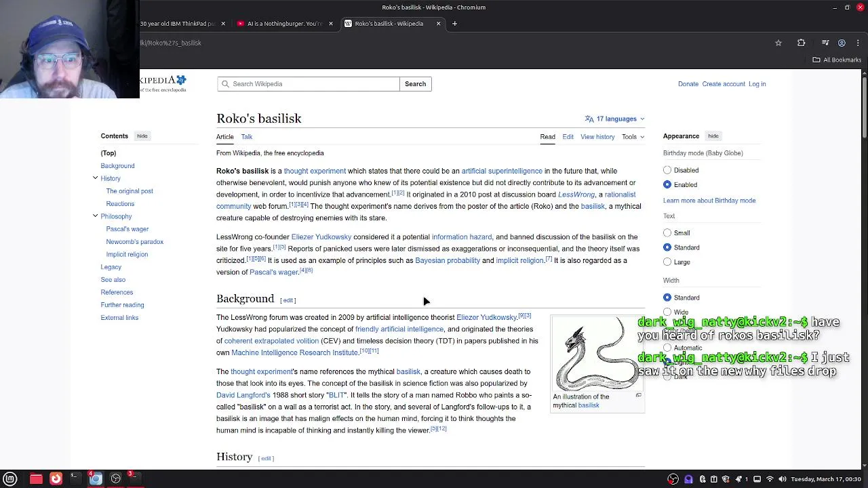Set page width to Standard
Image resolution: width=868 pixels, height=488 pixels.
coord(667,298)
